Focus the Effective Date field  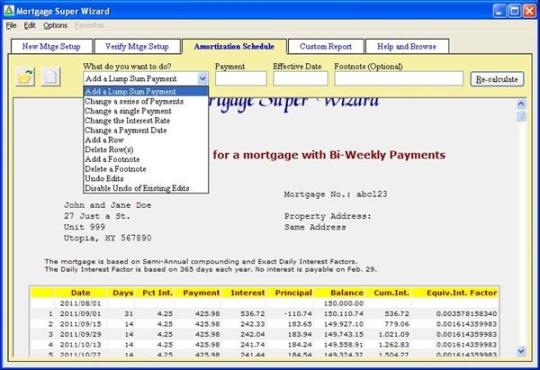(x=300, y=79)
